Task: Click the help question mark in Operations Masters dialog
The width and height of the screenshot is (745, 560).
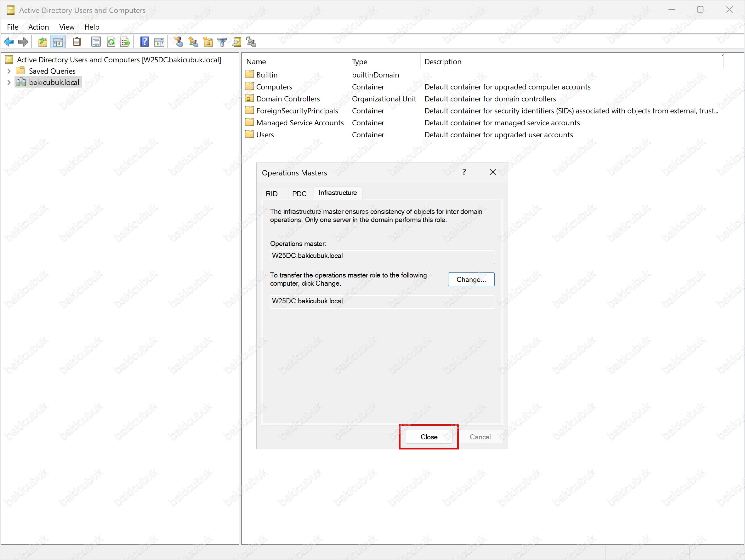Action: 464,172
